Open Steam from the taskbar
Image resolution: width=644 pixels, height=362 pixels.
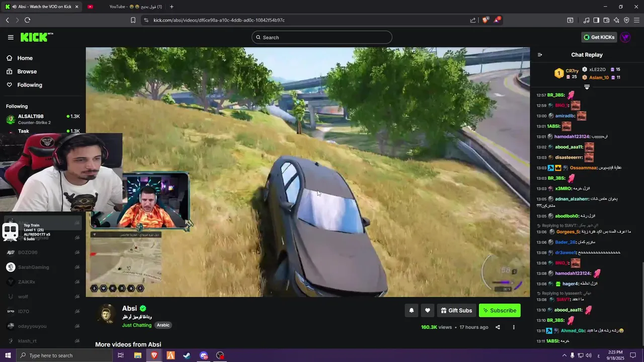coord(187,355)
